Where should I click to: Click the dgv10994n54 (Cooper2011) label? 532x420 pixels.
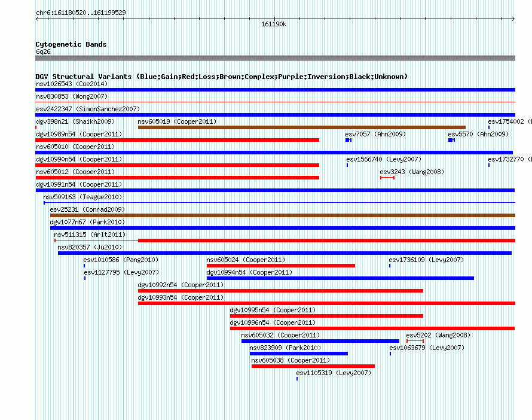pyautogui.click(x=249, y=272)
